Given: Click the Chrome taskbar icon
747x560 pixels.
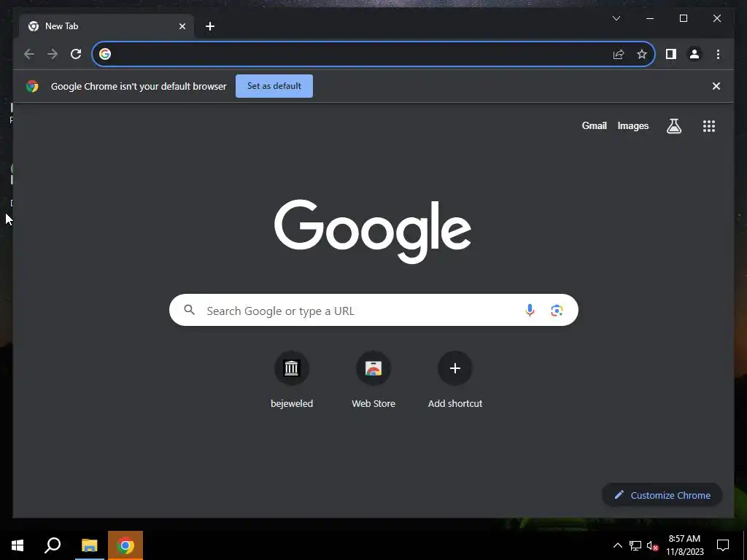Looking at the screenshot, I should coord(125,545).
